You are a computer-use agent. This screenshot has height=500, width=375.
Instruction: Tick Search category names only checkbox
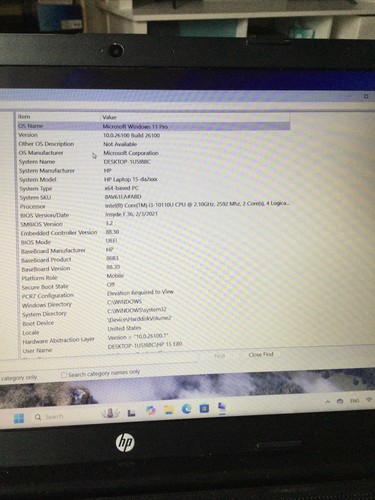pos(64,375)
